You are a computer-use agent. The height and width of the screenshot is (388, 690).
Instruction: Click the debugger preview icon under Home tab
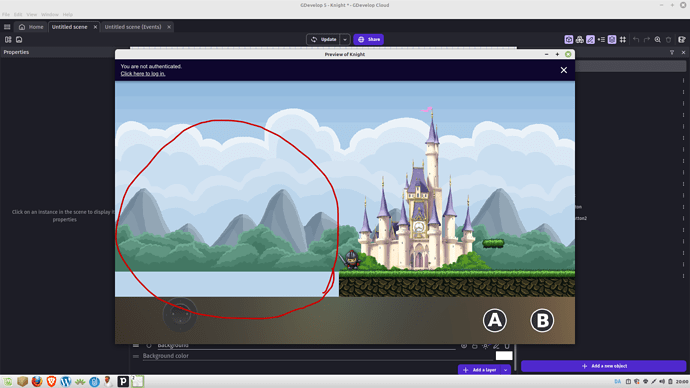pyautogui.click(x=19, y=40)
